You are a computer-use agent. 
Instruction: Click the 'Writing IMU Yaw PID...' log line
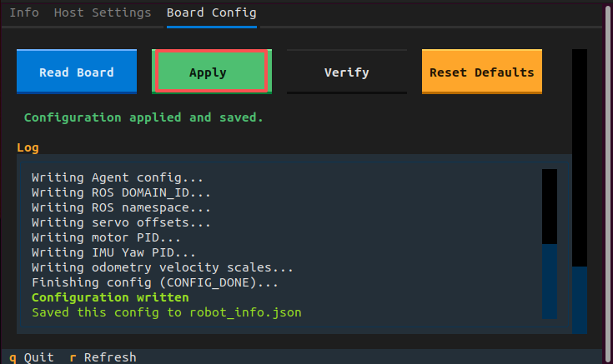pyautogui.click(x=113, y=252)
